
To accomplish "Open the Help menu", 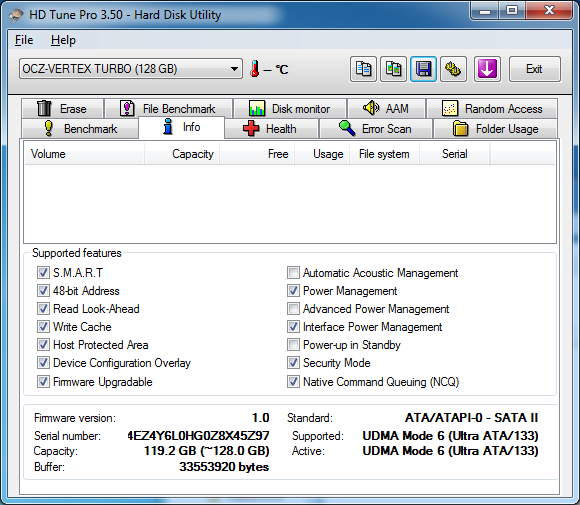I will pyautogui.click(x=63, y=40).
